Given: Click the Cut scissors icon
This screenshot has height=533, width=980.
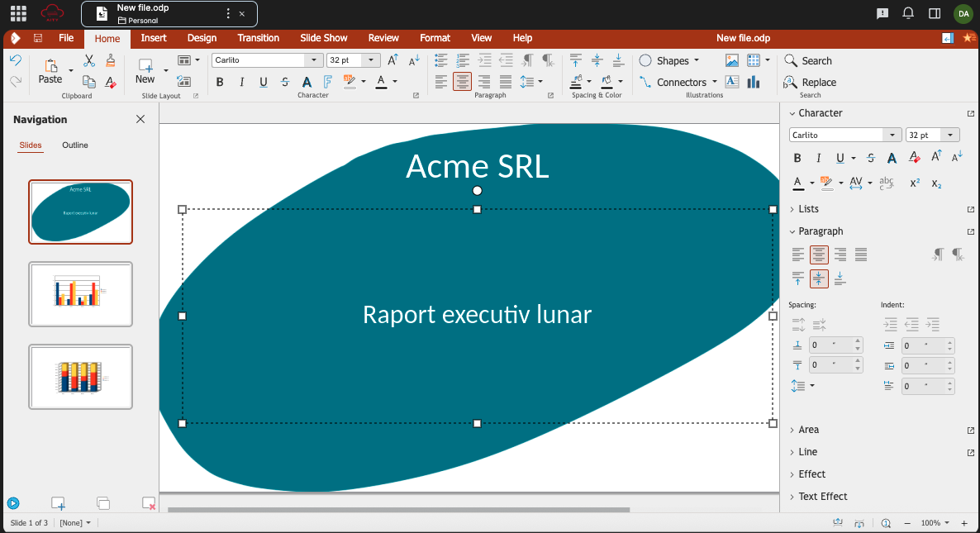Looking at the screenshot, I should point(89,60).
